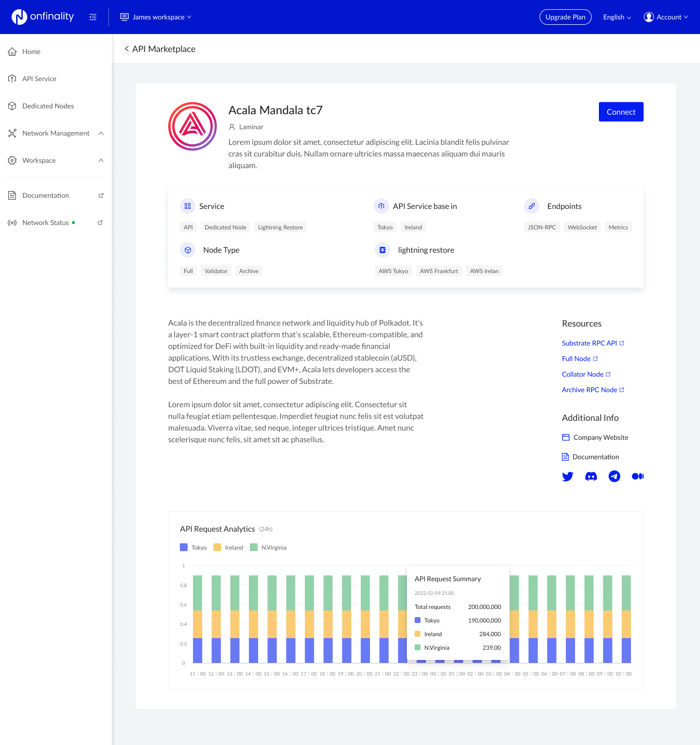
Task: Toggle Ireland legend swatch in chart
Action: (x=217, y=547)
